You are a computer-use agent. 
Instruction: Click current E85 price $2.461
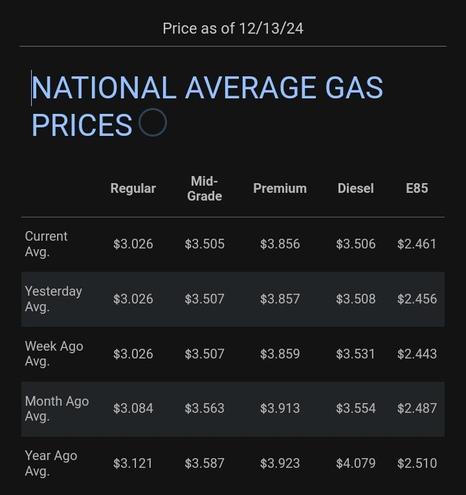tap(417, 244)
